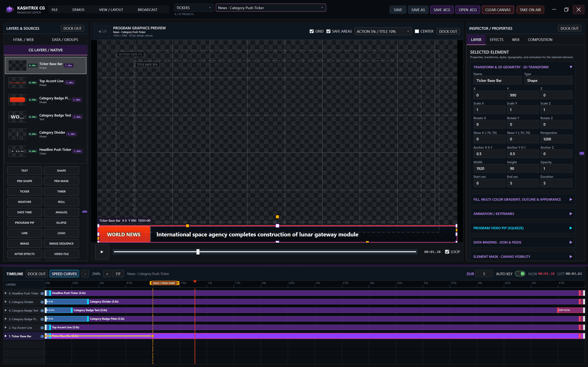Click the HOLD / PUSH START timeline marker
This screenshot has width=588, height=367.
click(x=164, y=283)
